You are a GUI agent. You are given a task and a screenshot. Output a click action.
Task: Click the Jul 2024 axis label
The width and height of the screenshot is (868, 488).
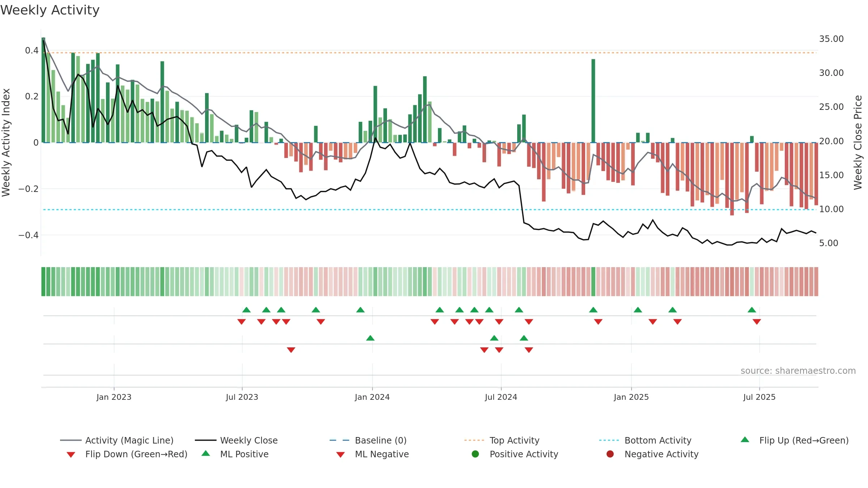tap(501, 397)
